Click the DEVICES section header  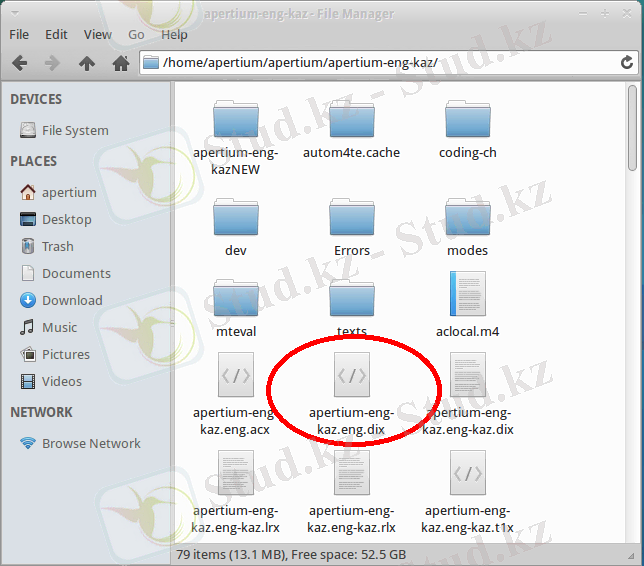pyautogui.click(x=36, y=99)
